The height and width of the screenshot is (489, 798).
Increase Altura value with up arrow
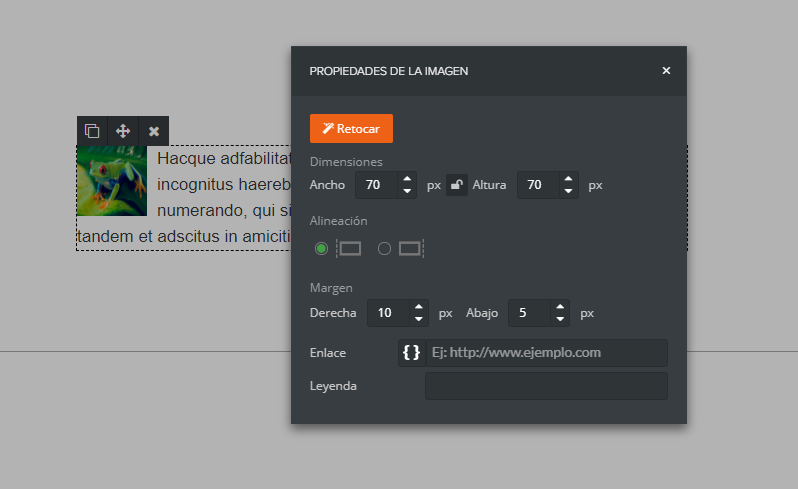tap(568, 179)
